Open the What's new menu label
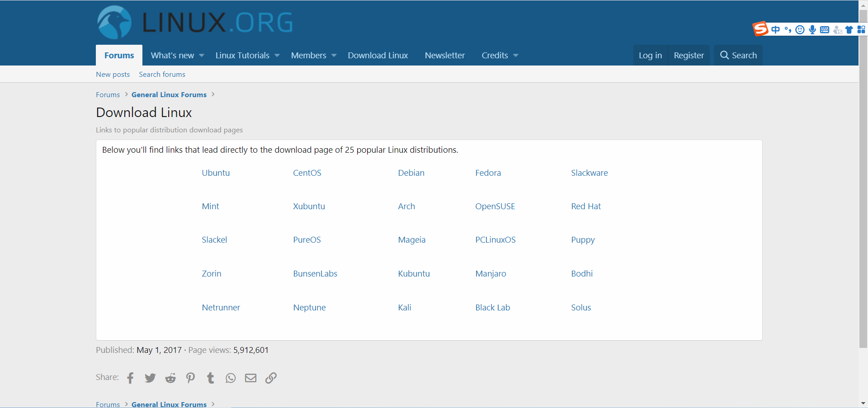The height and width of the screenshot is (408, 868). 172,55
